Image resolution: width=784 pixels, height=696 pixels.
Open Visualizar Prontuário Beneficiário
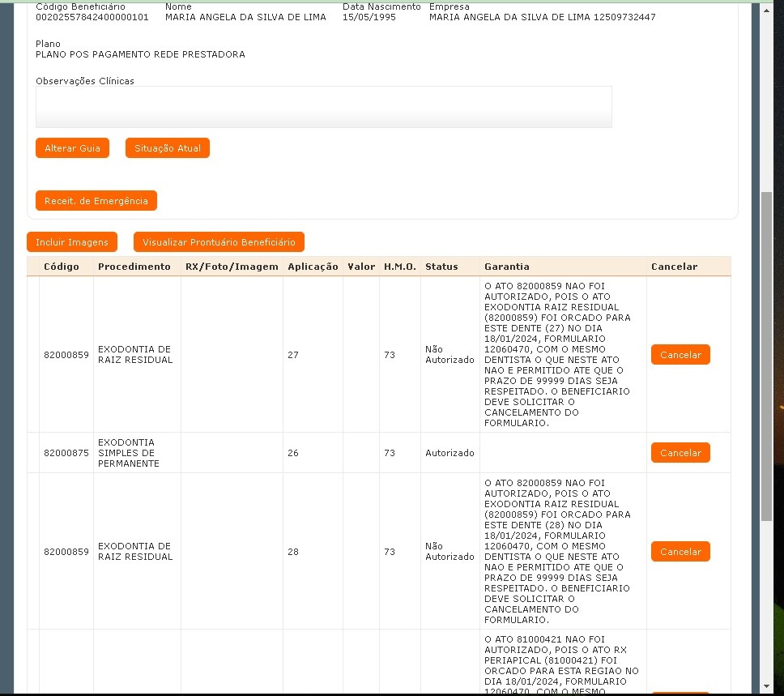pyautogui.click(x=219, y=242)
